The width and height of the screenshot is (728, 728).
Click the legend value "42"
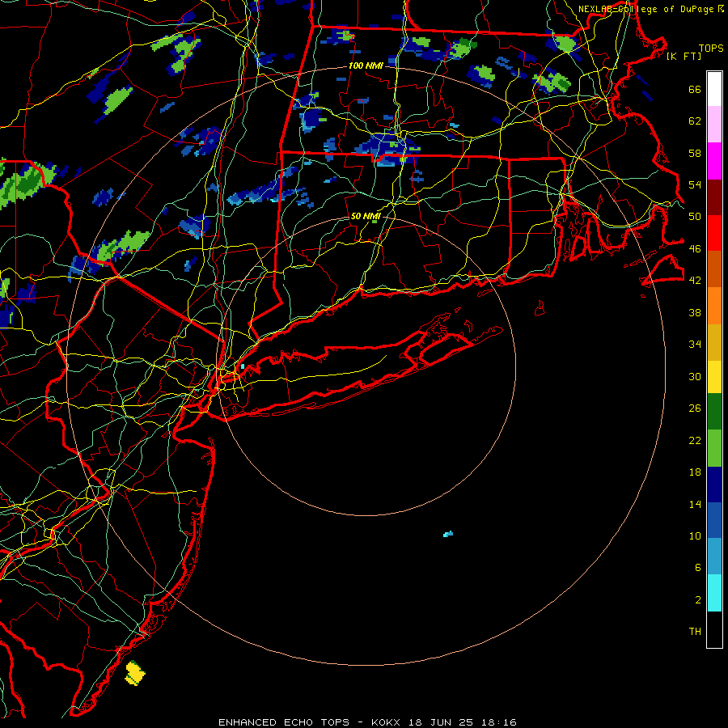(695, 281)
